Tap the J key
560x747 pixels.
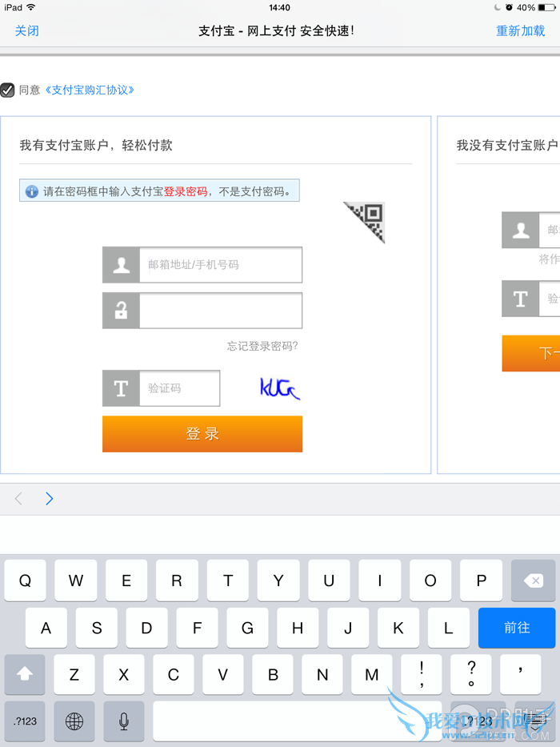[348, 628]
